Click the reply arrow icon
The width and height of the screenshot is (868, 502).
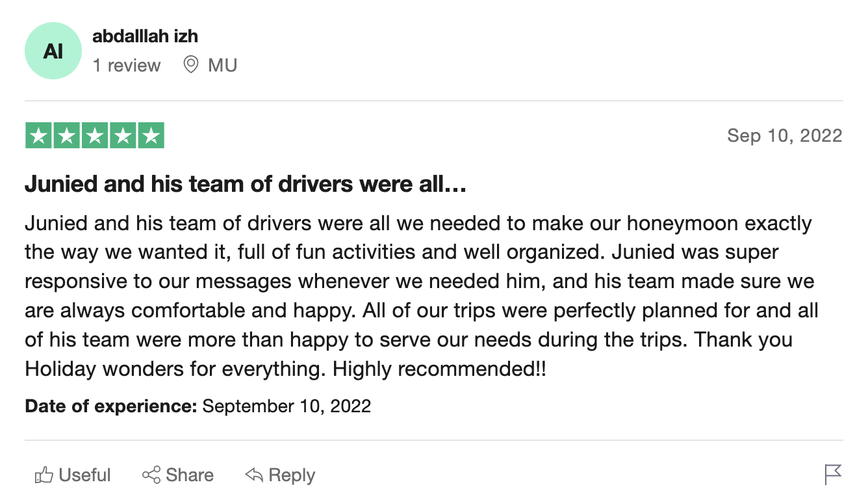point(254,475)
